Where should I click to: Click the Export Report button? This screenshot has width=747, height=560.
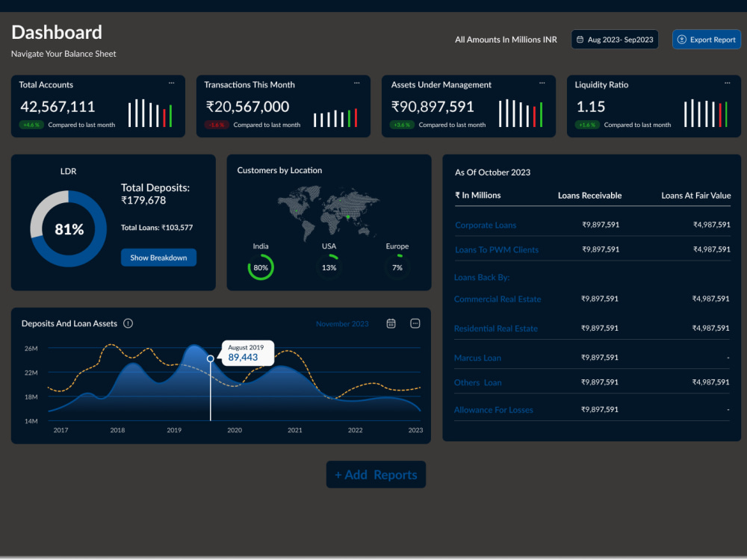pyautogui.click(x=706, y=39)
